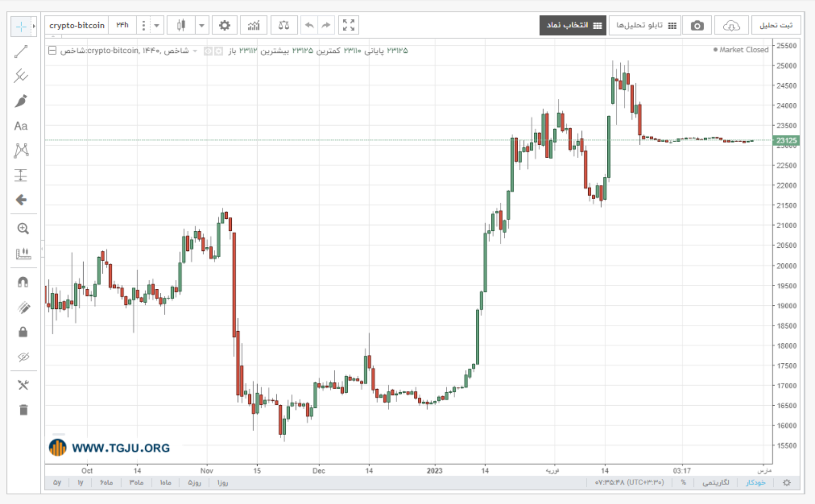Open the price range measure tool
The height and width of the screenshot is (504, 815).
(x=21, y=175)
